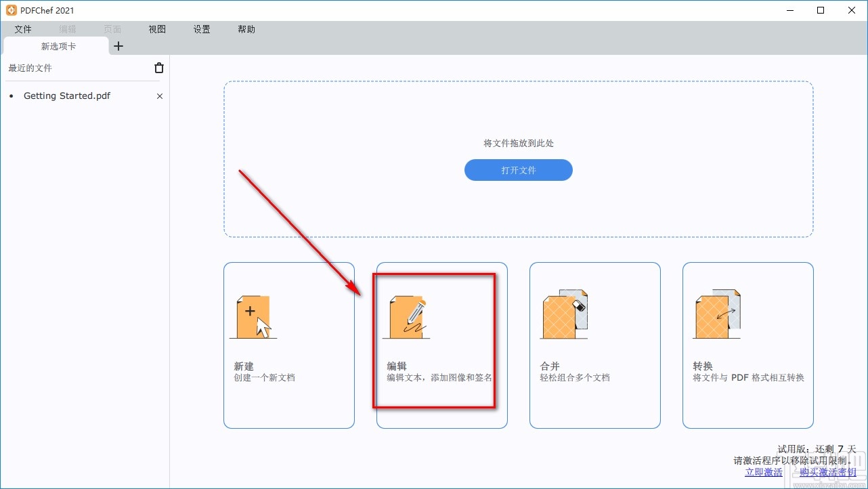Open the 设置 menu
Image resolution: width=868 pixels, height=489 pixels.
(x=201, y=29)
